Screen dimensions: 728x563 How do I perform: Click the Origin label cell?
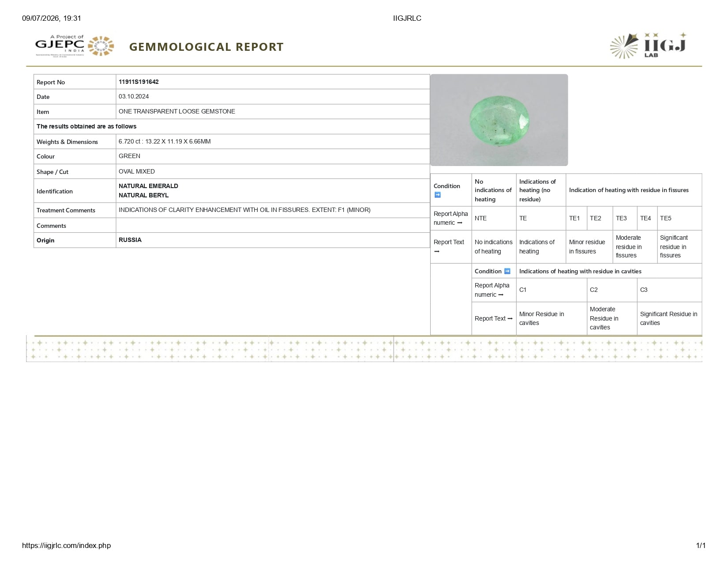[75, 240]
